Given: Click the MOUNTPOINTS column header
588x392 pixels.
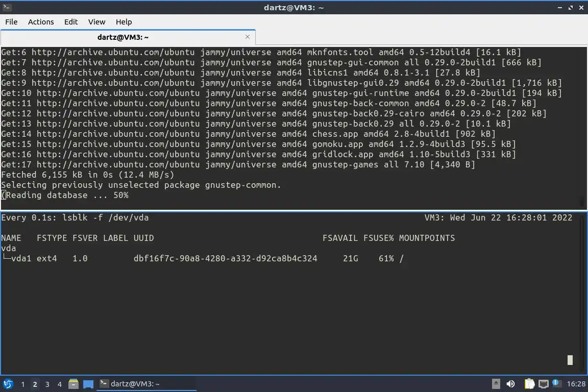Looking at the screenshot, I should [427, 238].
